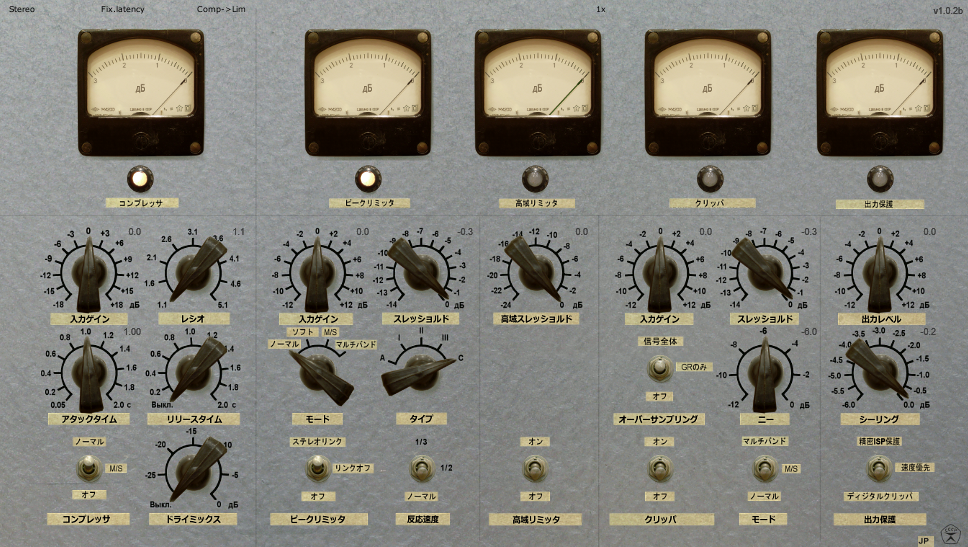Click the JP language button
Viewport: 968px width, 547px height.
pos(924,540)
